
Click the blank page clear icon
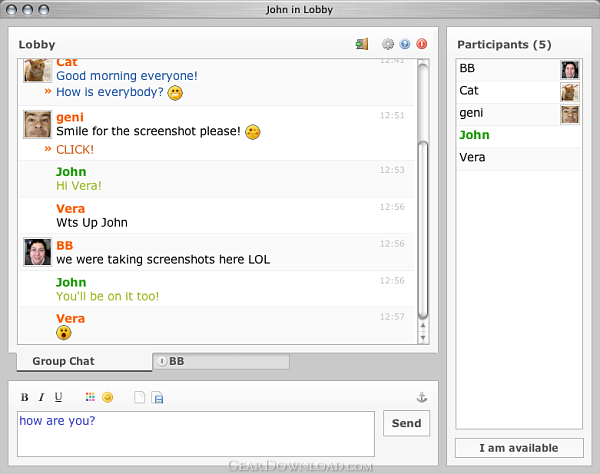tap(140, 397)
